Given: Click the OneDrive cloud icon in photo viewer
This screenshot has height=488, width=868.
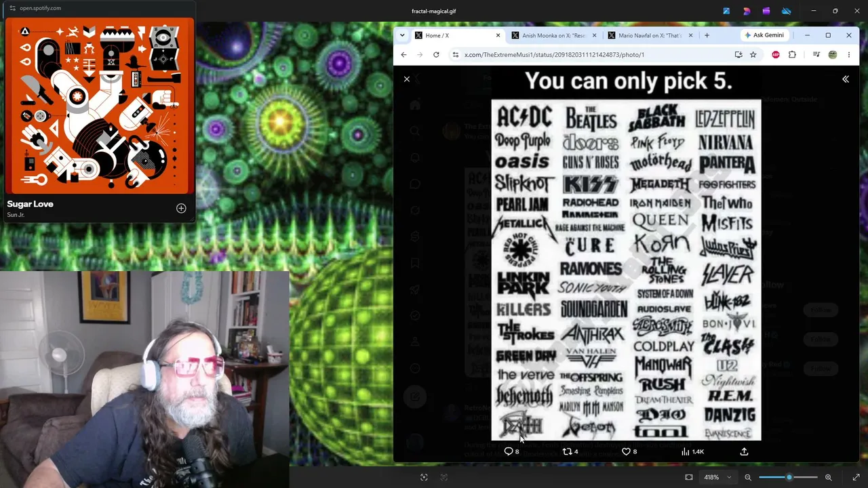Looking at the screenshot, I should coord(786,11).
